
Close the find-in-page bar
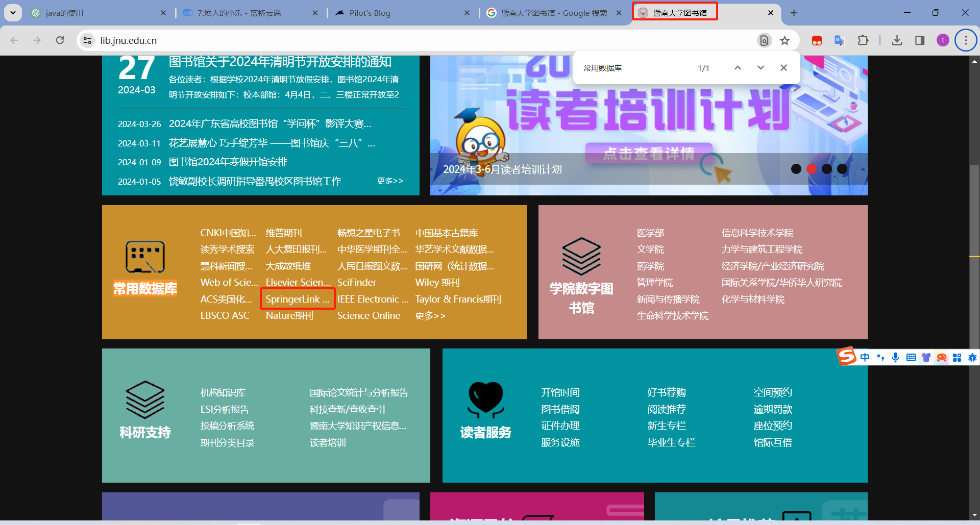tap(783, 68)
